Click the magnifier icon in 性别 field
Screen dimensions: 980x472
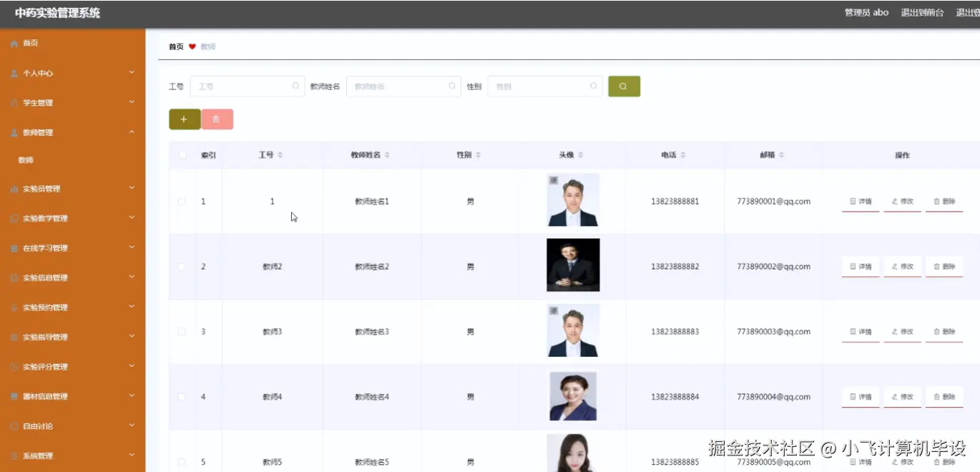[593, 86]
